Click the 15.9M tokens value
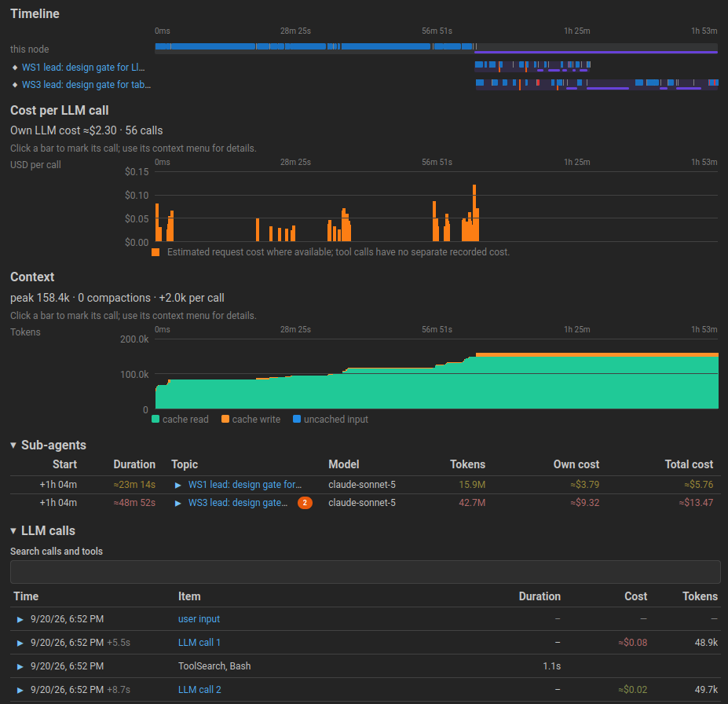Viewport: 728px width, 704px height. pyautogui.click(x=472, y=484)
